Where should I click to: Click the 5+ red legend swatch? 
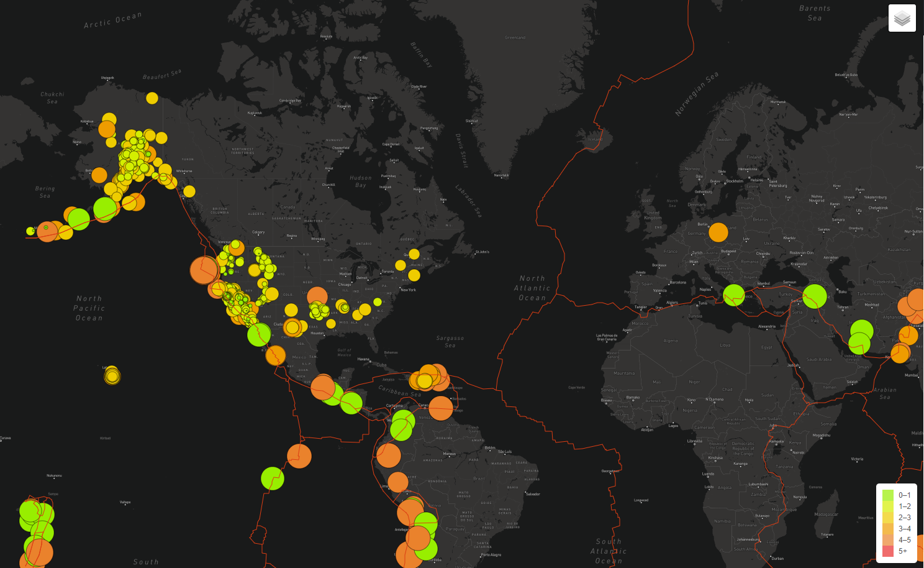(888, 551)
